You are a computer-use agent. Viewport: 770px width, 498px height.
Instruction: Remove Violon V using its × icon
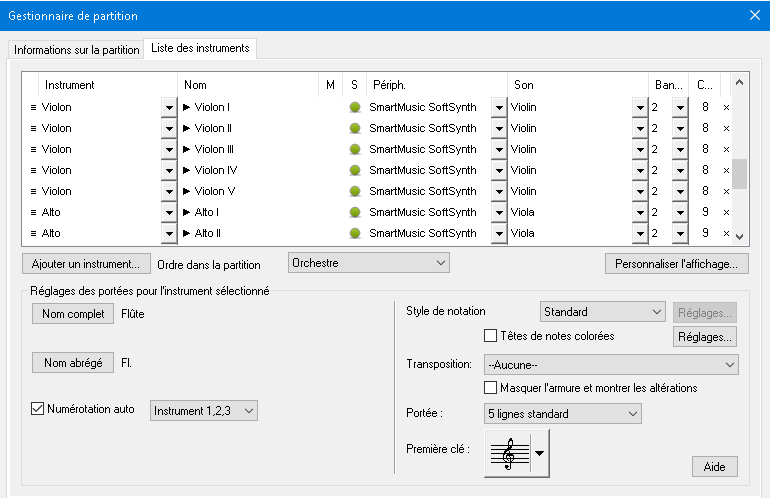(726, 191)
